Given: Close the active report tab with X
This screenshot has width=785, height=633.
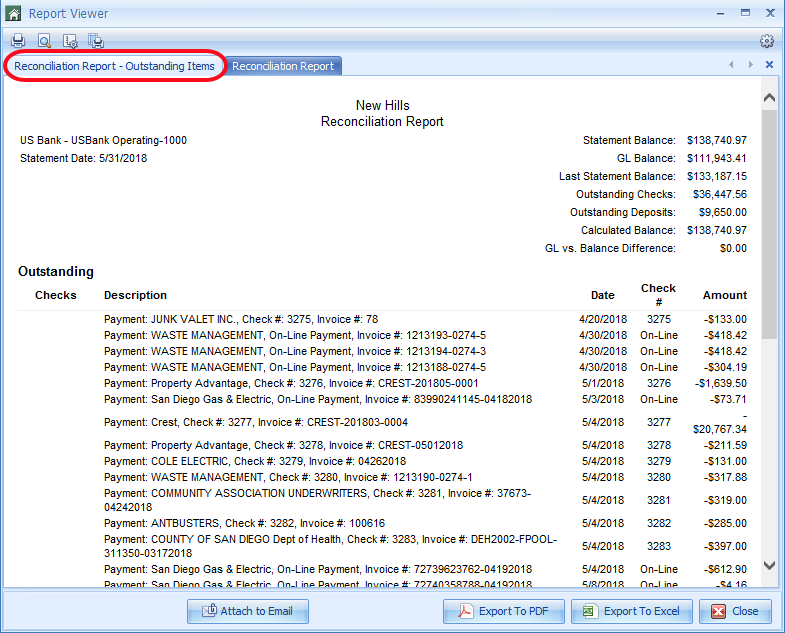Looking at the screenshot, I should (x=769, y=65).
